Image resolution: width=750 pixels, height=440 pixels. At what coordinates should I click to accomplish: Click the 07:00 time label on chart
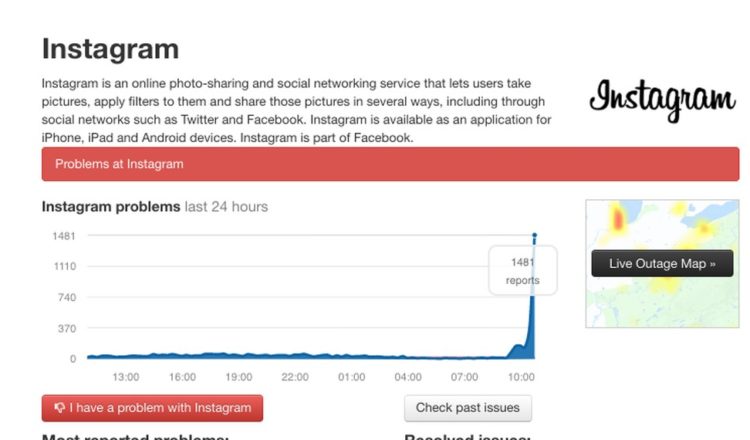(465, 377)
